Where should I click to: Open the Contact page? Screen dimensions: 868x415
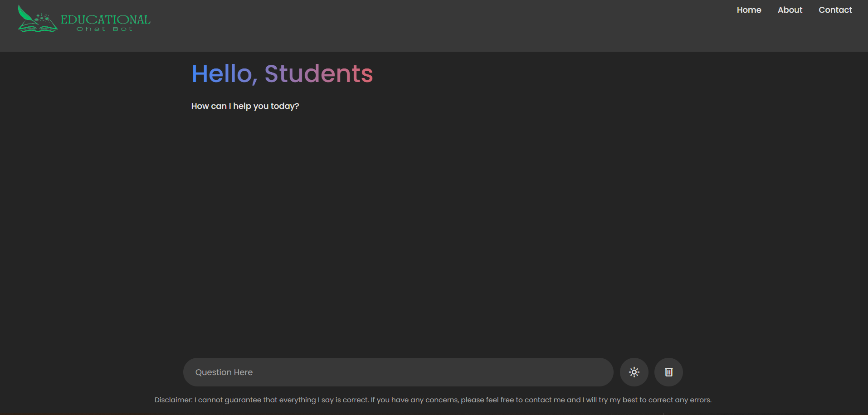point(835,10)
